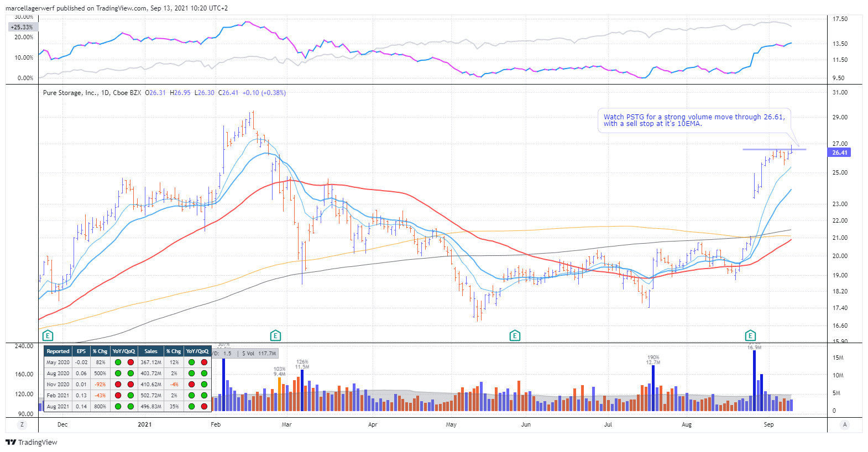Click the 31.00 price axis label

point(840,92)
